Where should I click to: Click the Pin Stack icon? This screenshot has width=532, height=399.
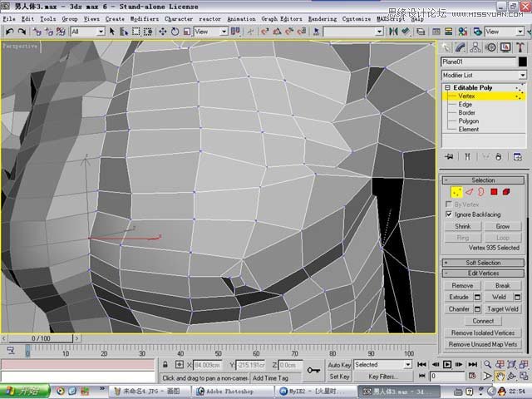[449, 156]
